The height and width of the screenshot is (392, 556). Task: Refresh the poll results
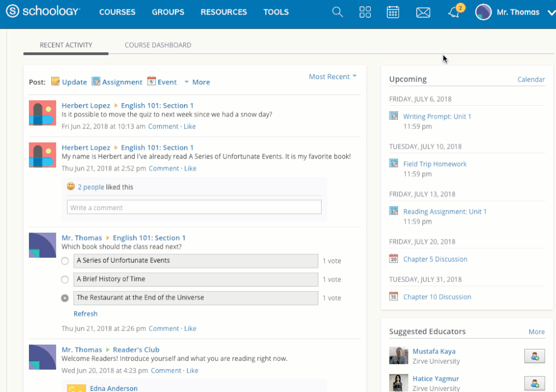tap(86, 313)
